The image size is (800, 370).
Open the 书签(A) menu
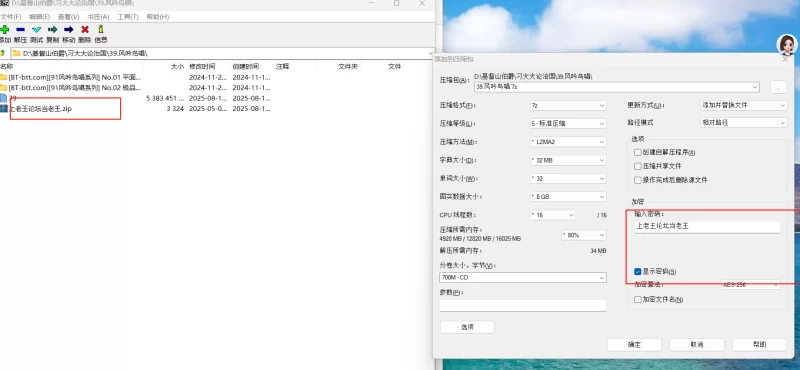pyautogui.click(x=98, y=17)
